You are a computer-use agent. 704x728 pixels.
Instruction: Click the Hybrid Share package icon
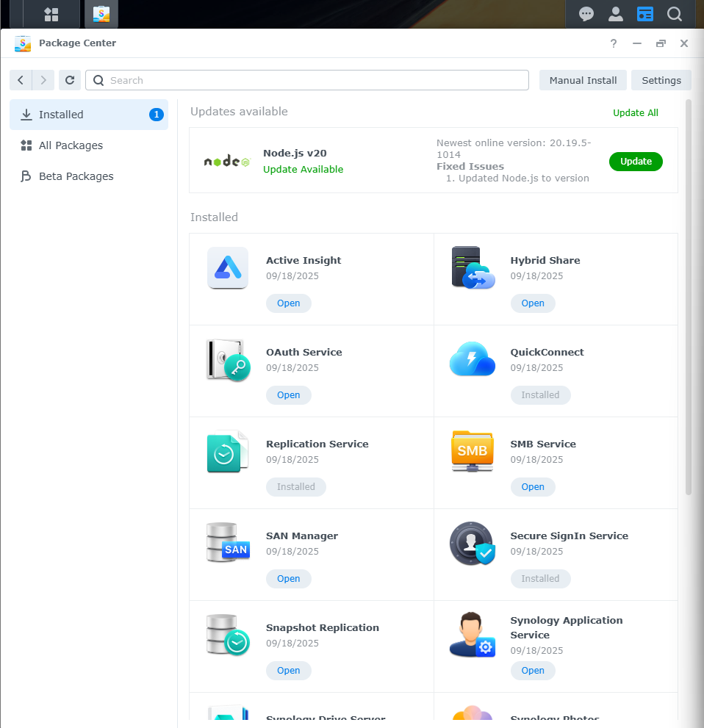[x=472, y=267]
